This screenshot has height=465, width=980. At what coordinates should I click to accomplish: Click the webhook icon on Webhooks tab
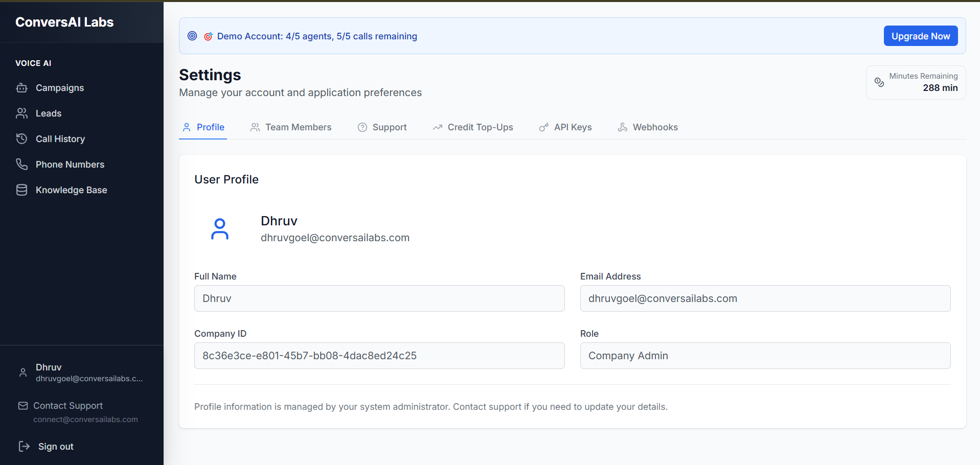pyautogui.click(x=623, y=127)
